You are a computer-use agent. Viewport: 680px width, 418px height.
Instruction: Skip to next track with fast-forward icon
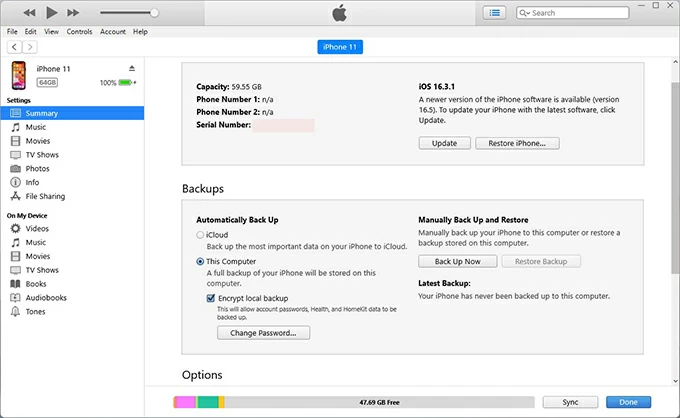coord(75,13)
